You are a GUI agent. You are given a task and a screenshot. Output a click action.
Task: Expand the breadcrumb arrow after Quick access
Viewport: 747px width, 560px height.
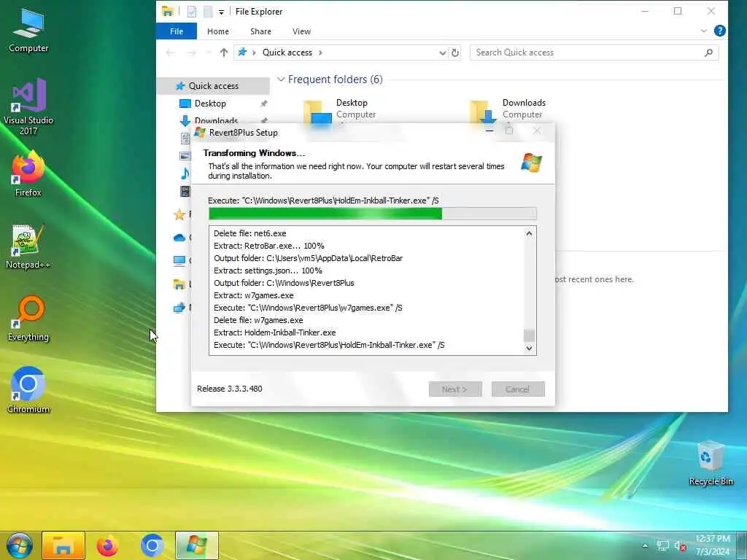point(321,52)
